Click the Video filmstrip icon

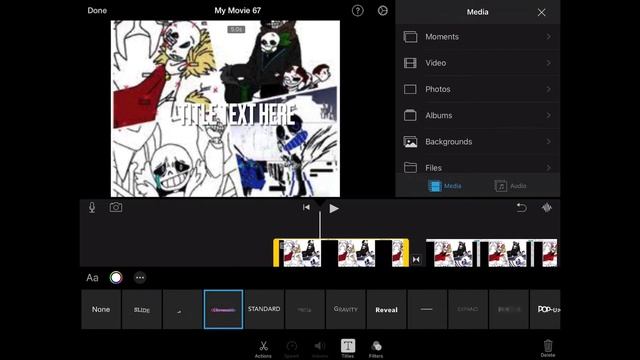(410, 63)
